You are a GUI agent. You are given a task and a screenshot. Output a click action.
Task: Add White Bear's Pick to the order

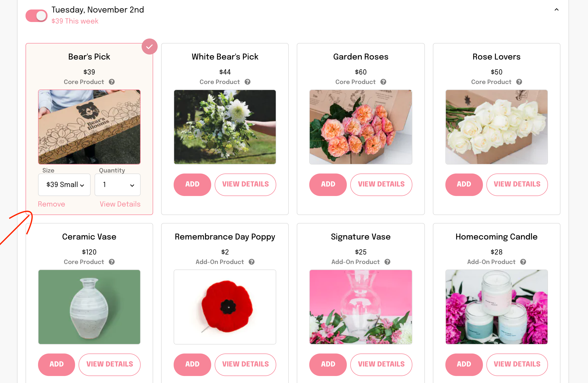click(x=192, y=184)
